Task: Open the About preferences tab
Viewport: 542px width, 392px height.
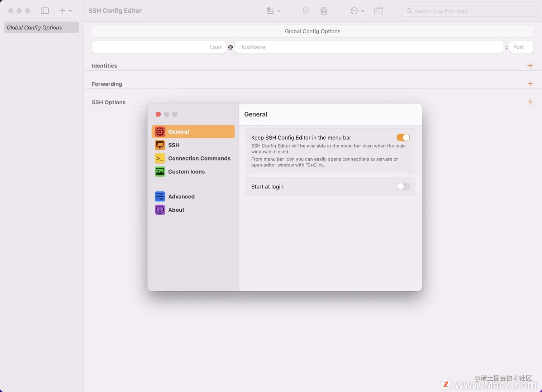Action: tap(193, 210)
